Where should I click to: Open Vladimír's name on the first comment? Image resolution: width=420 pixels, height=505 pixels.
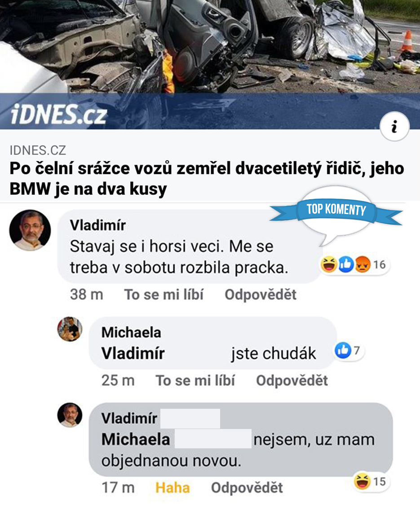coord(98,225)
